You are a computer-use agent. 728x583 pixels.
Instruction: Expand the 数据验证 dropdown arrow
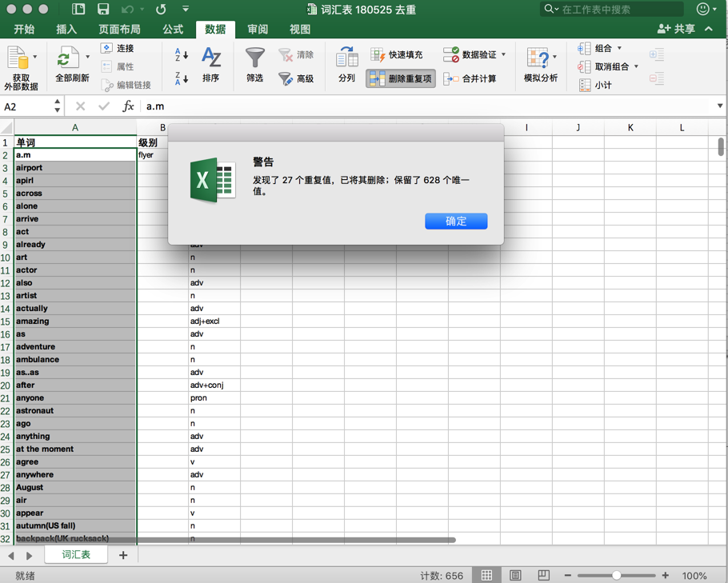pyautogui.click(x=504, y=54)
